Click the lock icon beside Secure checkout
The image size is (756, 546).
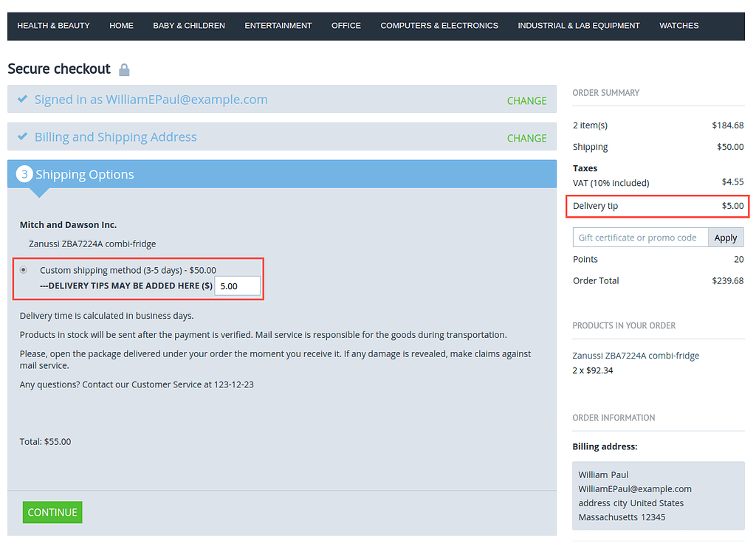click(x=123, y=69)
